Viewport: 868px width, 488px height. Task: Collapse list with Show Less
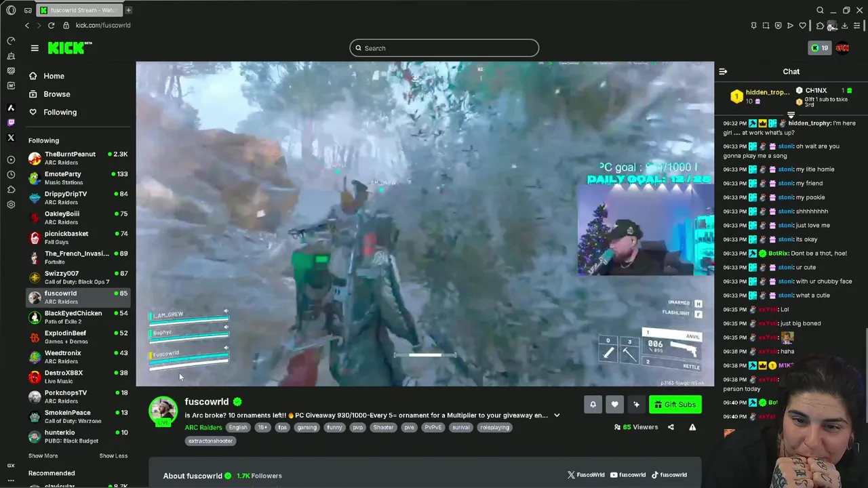113,455
